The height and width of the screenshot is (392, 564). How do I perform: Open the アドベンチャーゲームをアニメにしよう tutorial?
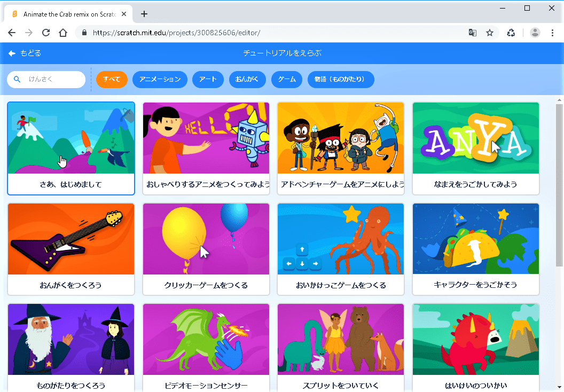click(x=341, y=148)
